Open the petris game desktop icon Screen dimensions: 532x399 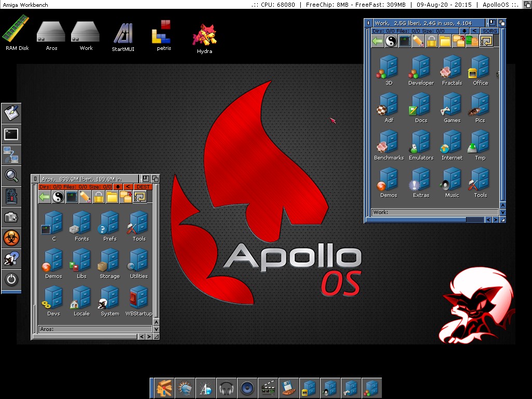(x=164, y=35)
